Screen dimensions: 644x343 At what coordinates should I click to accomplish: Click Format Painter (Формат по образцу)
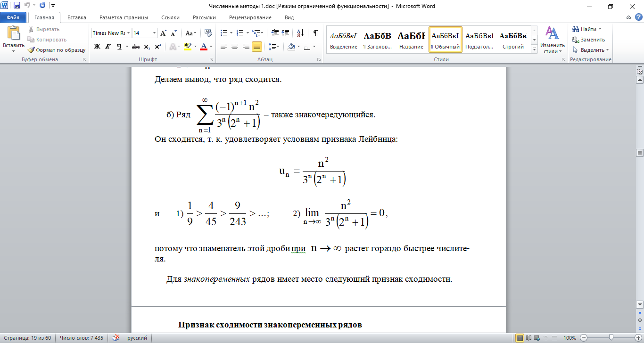click(x=56, y=49)
